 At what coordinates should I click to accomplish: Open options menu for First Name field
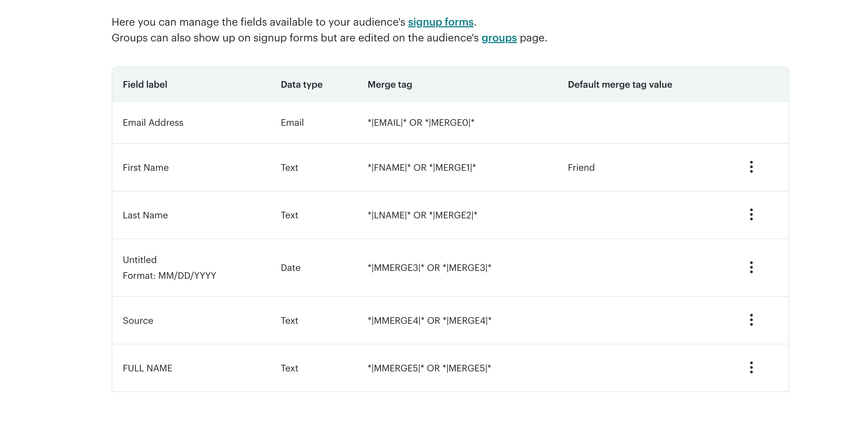tap(751, 167)
